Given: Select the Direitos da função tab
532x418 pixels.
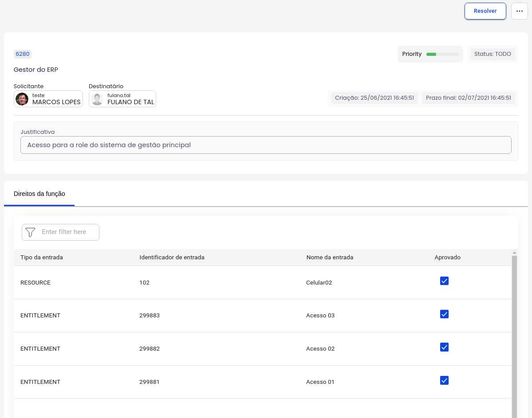Looking at the screenshot, I should (39, 194).
